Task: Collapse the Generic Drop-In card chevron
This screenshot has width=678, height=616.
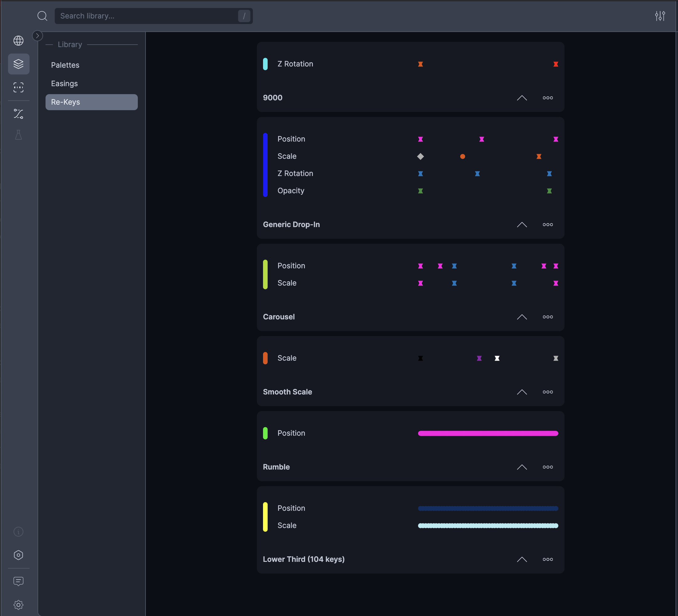Action: pos(522,224)
